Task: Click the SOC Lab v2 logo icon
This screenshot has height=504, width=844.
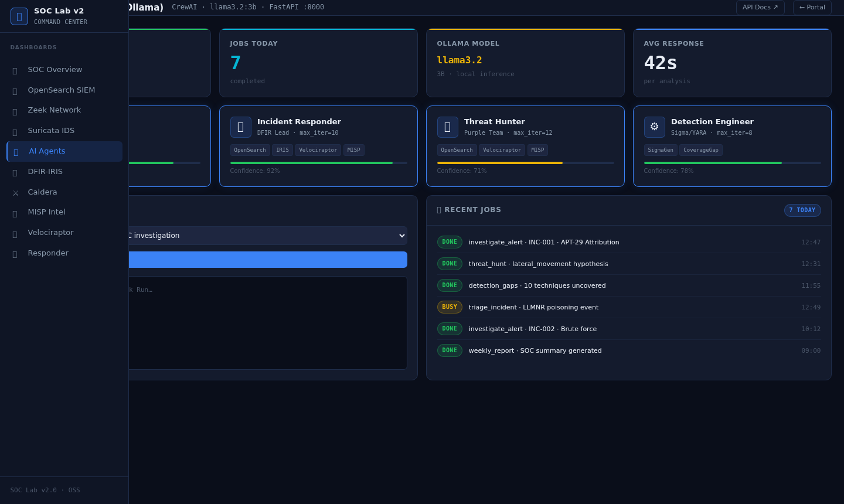Action: coord(19,16)
